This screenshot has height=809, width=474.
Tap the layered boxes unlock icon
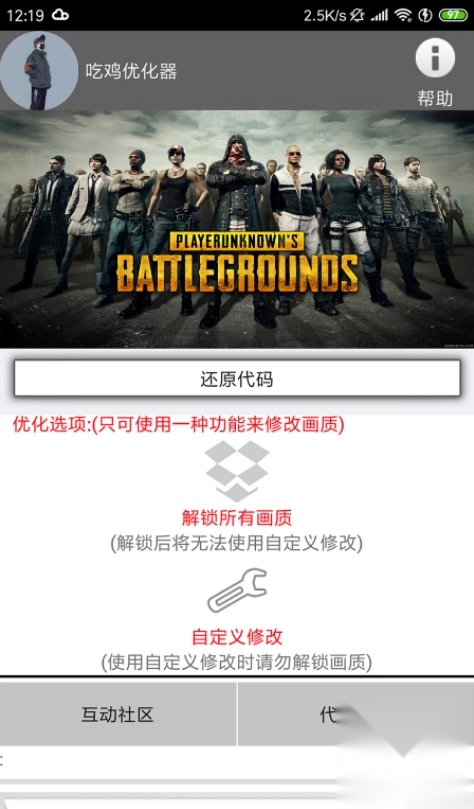click(x=237, y=471)
